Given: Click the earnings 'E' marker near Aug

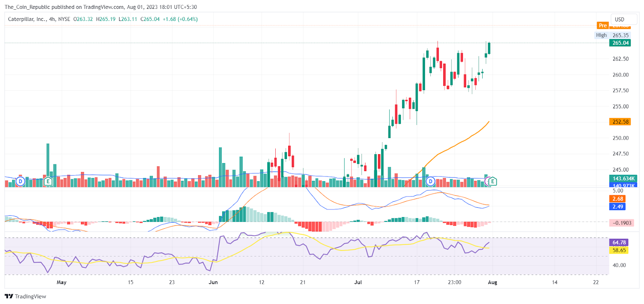Looking at the screenshot, I should [x=492, y=182].
